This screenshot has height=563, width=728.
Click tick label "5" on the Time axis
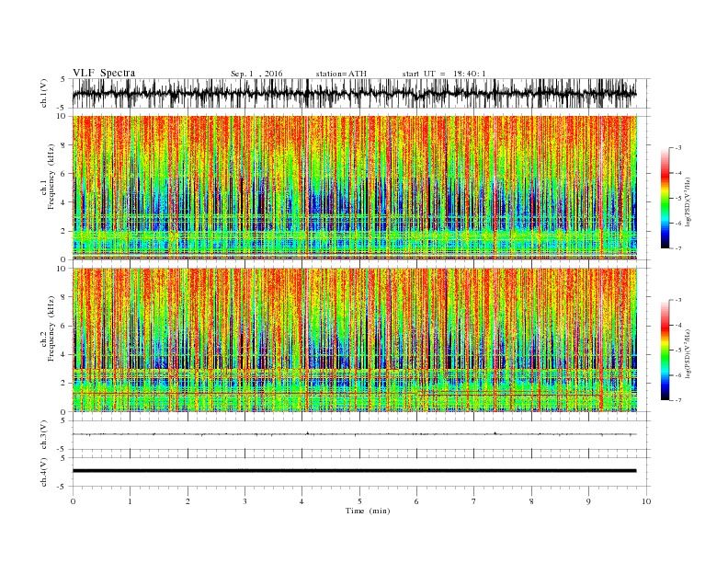pos(359,501)
